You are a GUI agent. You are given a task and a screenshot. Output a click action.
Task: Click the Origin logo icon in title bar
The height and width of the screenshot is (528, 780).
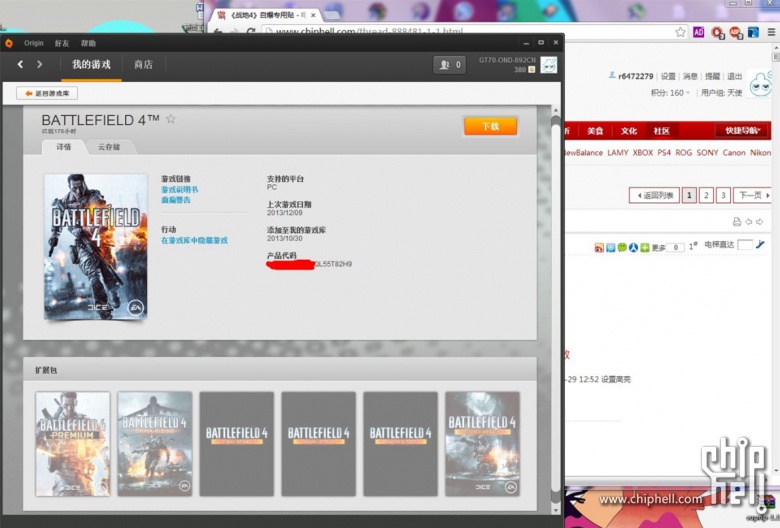(x=8, y=43)
